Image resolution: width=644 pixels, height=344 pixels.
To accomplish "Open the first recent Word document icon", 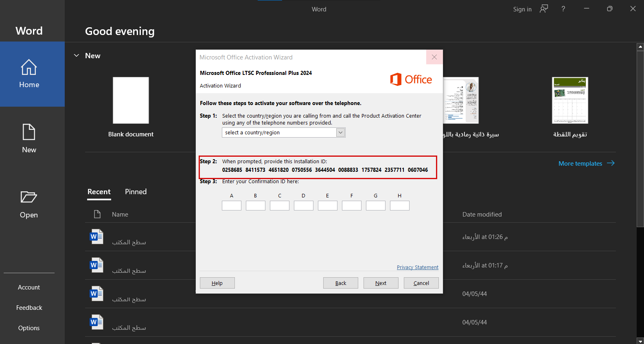I will (96, 237).
